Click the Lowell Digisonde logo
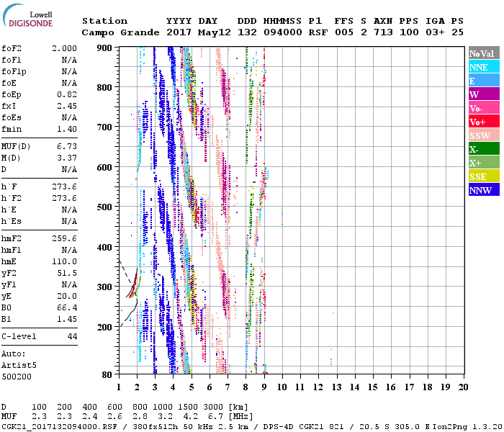504x432 pixels. click(x=27, y=16)
